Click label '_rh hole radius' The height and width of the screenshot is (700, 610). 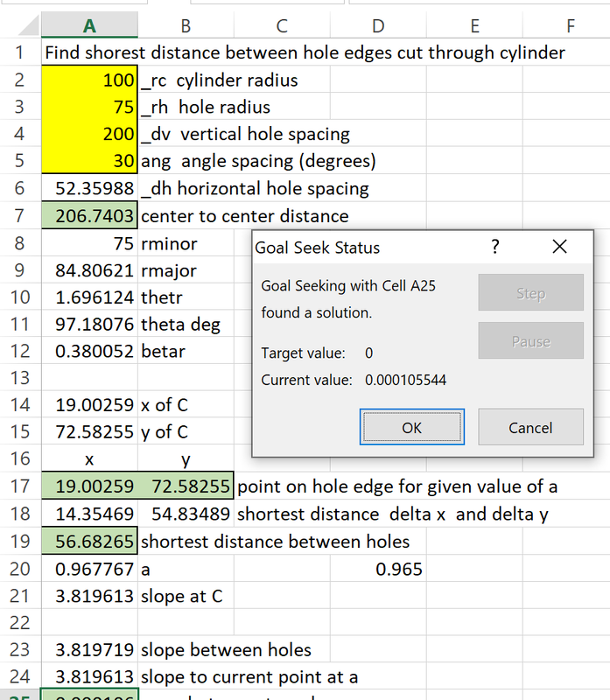[x=206, y=107]
